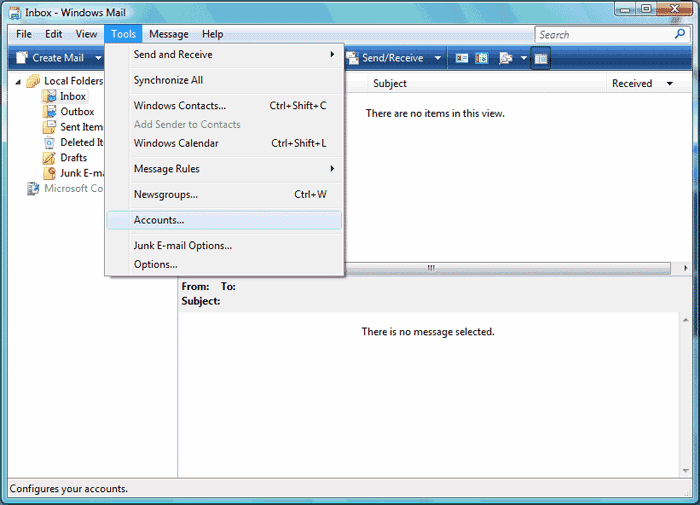The height and width of the screenshot is (505, 700).
Task: Open Windows Contacts from Tools menu
Action: coord(225,105)
